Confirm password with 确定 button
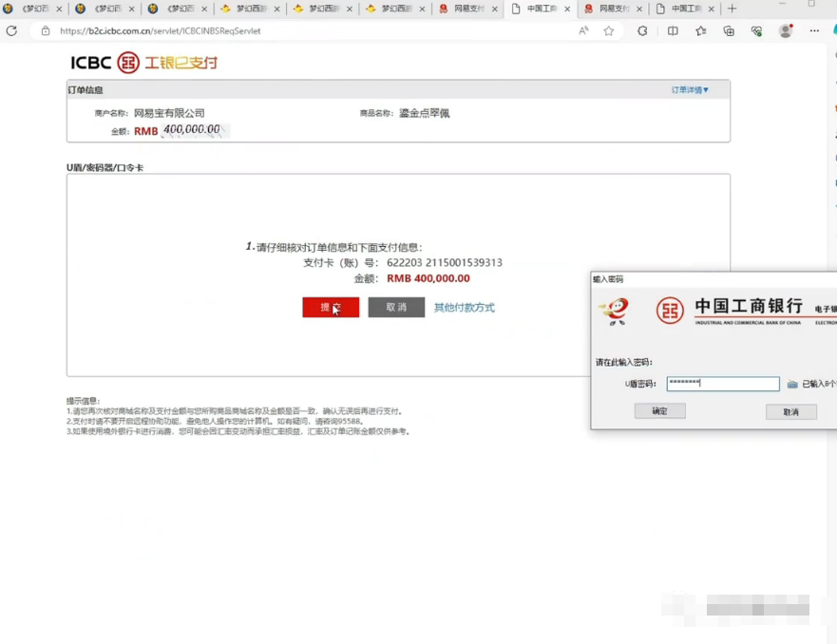 click(x=659, y=411)
